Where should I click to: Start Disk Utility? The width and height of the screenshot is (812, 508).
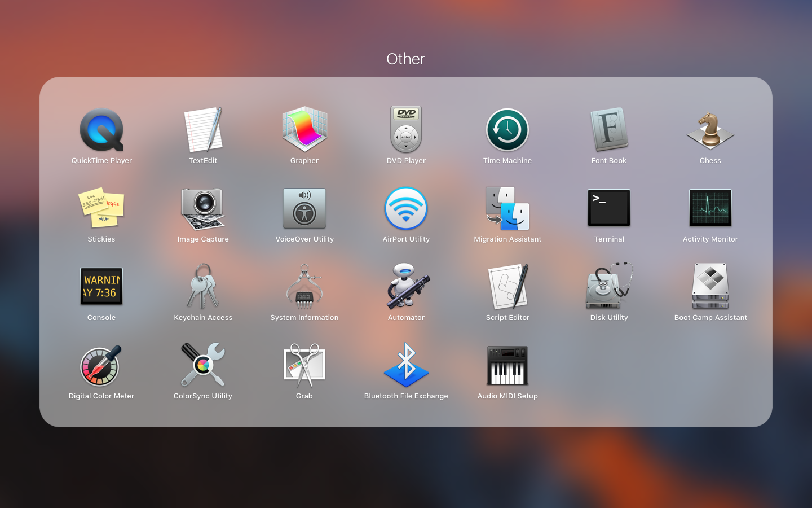[x=609, y=287]
